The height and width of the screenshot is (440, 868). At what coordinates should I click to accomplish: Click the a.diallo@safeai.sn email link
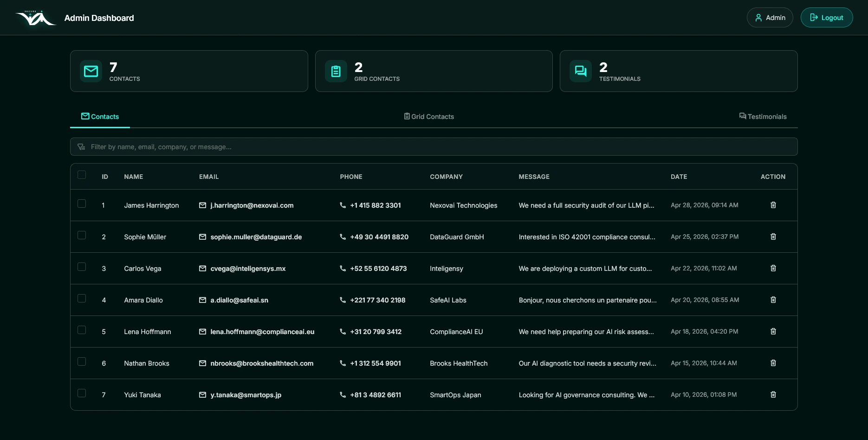(x=240, y=300)
